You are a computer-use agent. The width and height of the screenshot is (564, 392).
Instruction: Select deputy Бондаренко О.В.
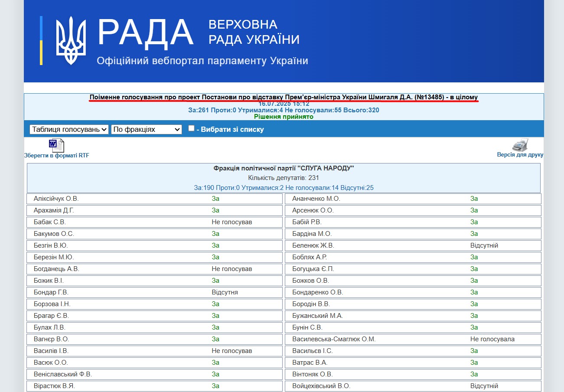tap(318, 292)
